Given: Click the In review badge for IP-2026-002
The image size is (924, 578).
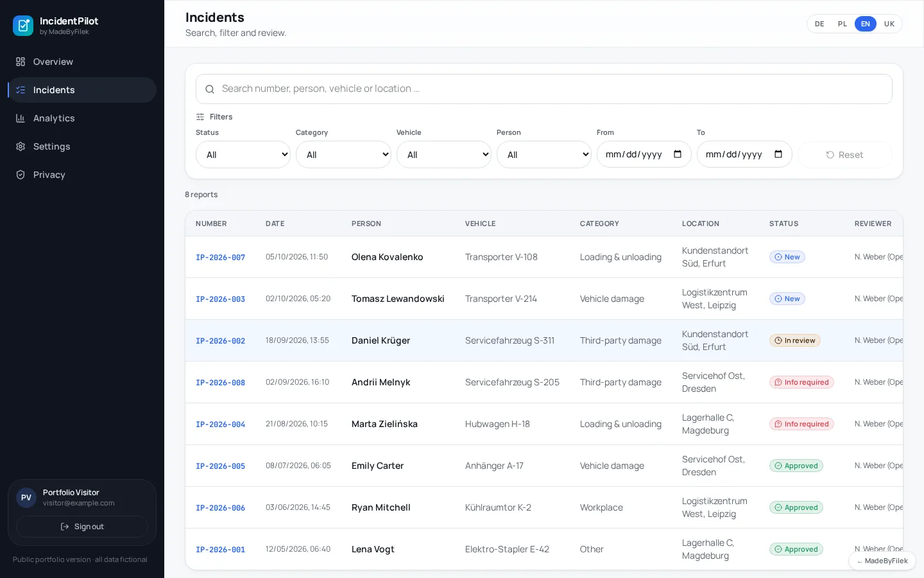Looking at the screenshot, I should click(795, 340).
